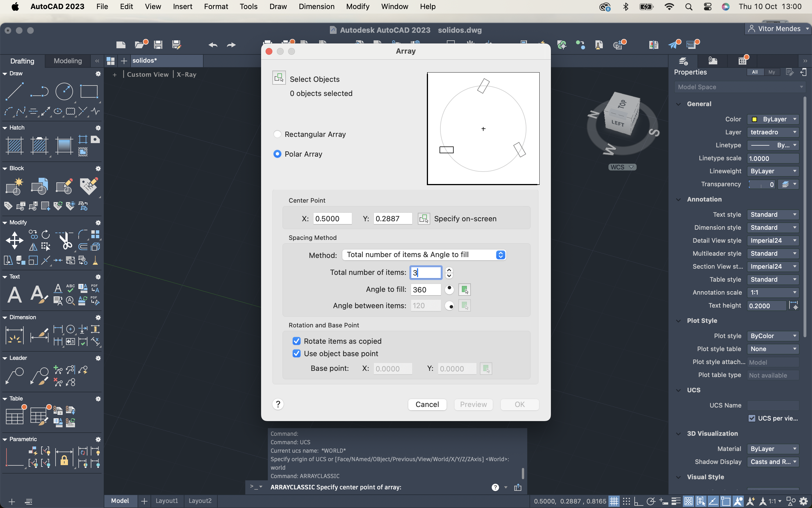812x508 pixels.
Task: Toggle ortho mode in status bar
Action: [639, 501]
